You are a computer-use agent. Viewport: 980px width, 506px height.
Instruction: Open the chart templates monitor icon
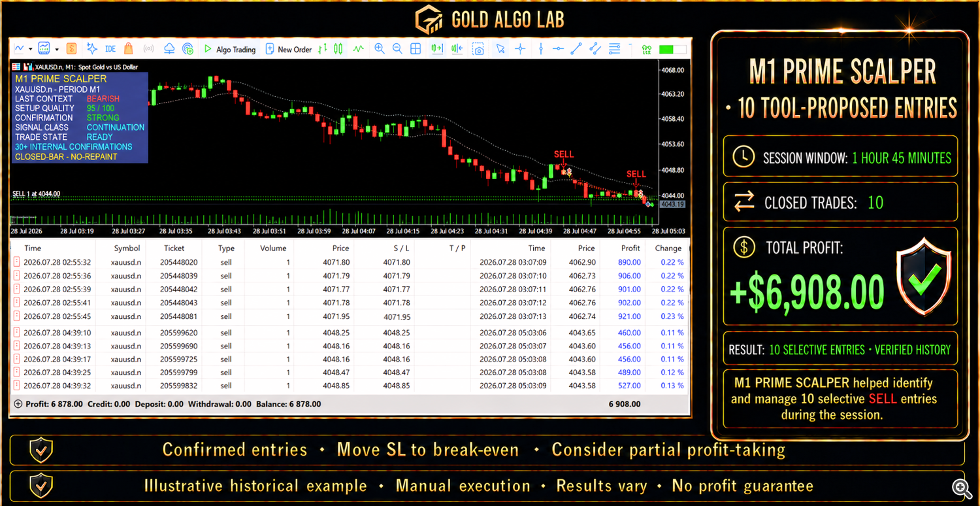click(x=44, y=48)
